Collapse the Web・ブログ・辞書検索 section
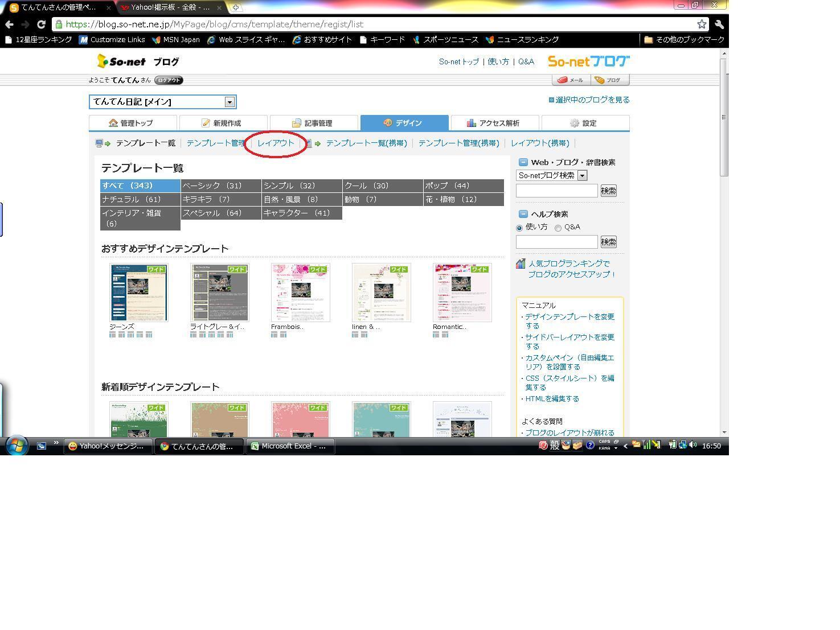 coord(523,162)
